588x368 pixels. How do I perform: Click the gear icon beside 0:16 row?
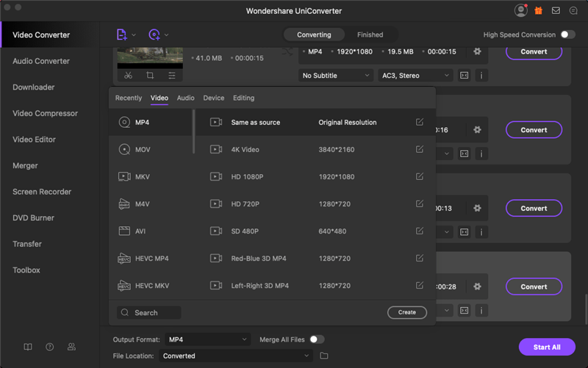(477, 130)
